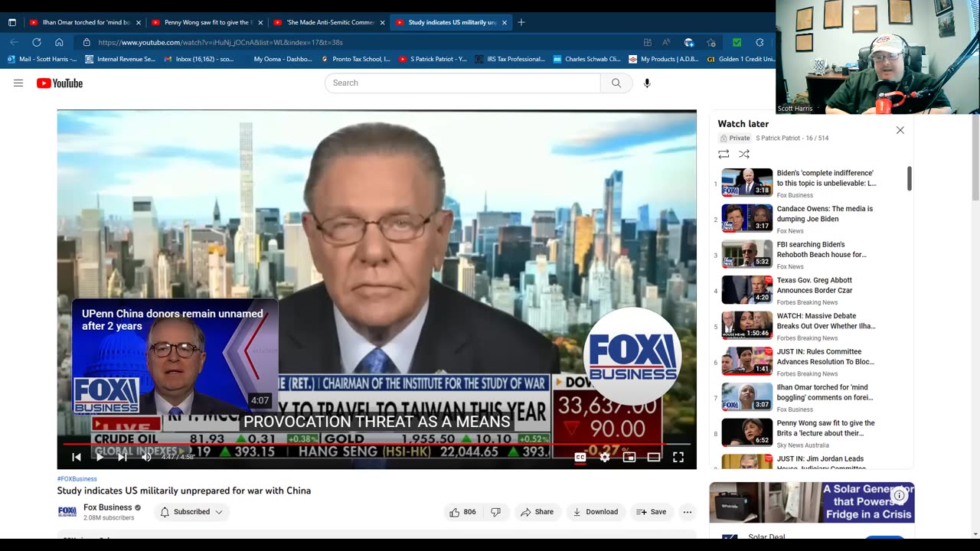980x551 pixels.
Task: Play "Biden's complete indifference" playlist video
Action: coord(812,183)
